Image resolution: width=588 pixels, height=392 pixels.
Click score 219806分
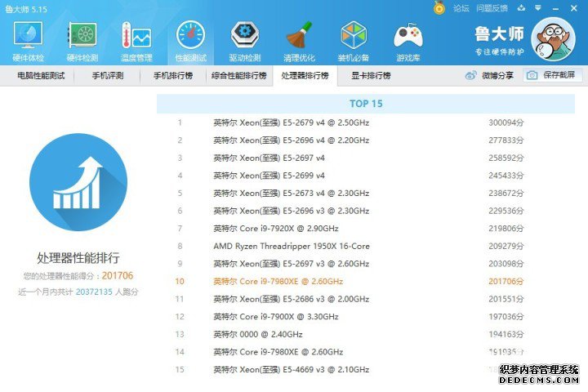[x=506, y=229]
